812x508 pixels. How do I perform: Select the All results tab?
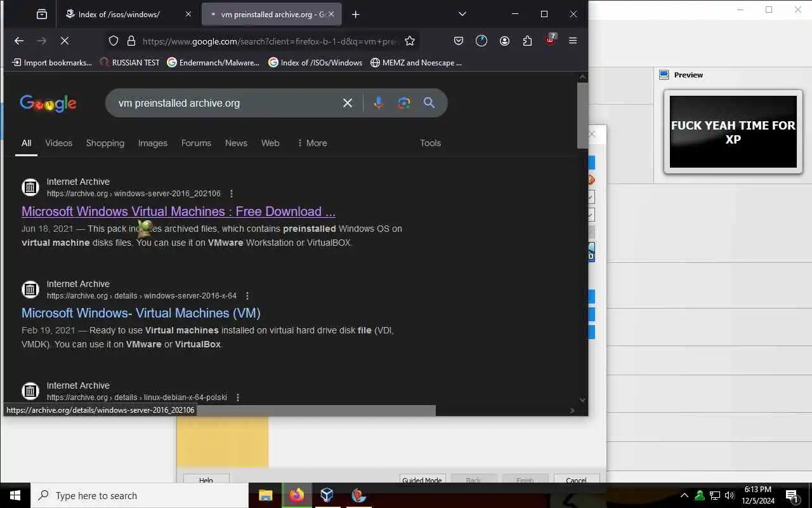click(x=26, y=143)
